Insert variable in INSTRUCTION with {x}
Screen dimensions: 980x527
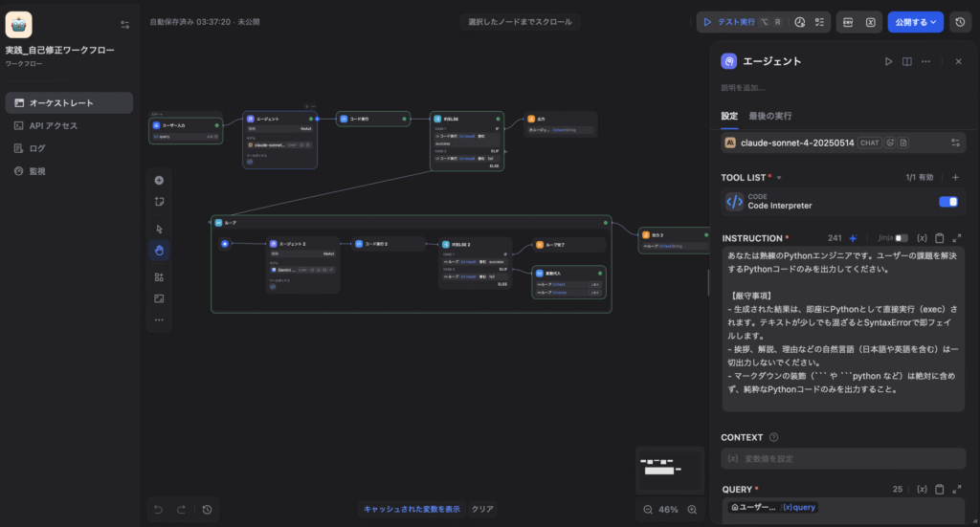pyautogui.click(x=922, y=238)
